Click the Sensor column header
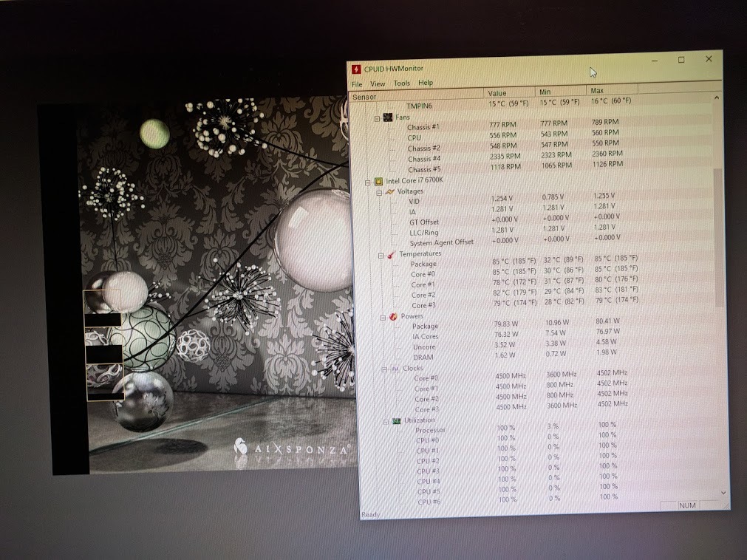747x560 pixels. pyautogui.click(x=417, y=95)
